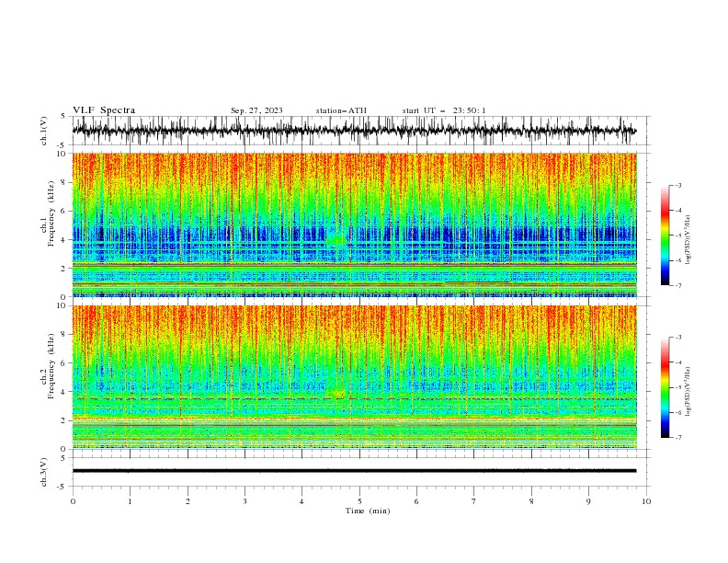Click the 'VLF Spectra' title text
This screenshot has width=728, height=563.
[x=104, y=110]
